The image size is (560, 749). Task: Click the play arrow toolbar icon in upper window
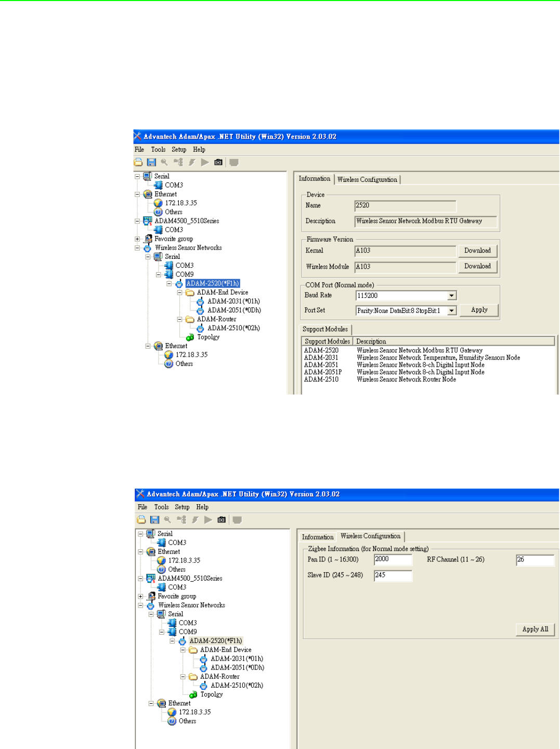[205, 163]
